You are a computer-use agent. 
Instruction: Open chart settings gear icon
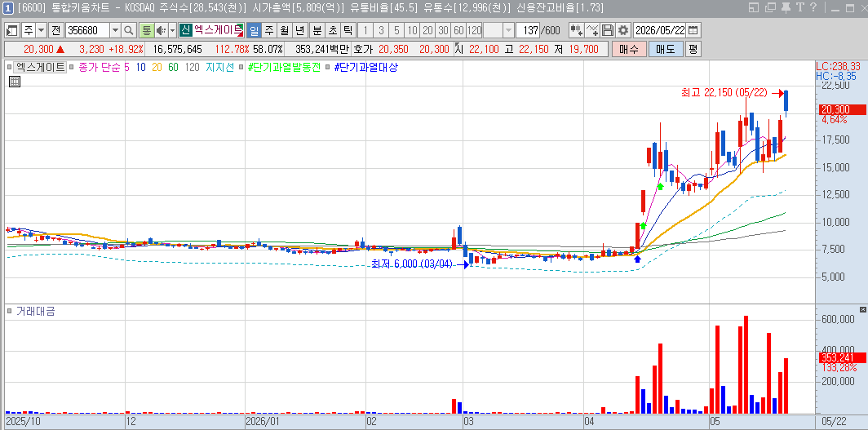[623, 30]
